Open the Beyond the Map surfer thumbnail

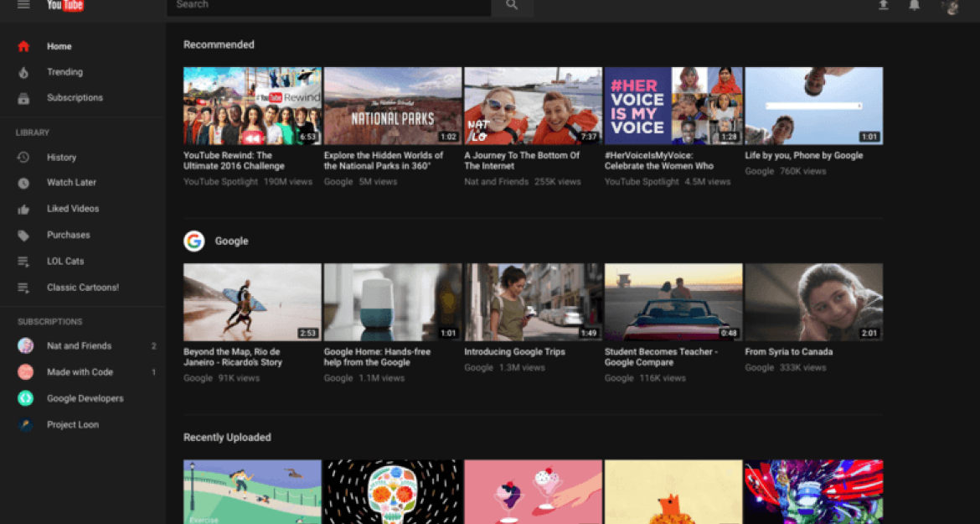[x=252, y=302]
